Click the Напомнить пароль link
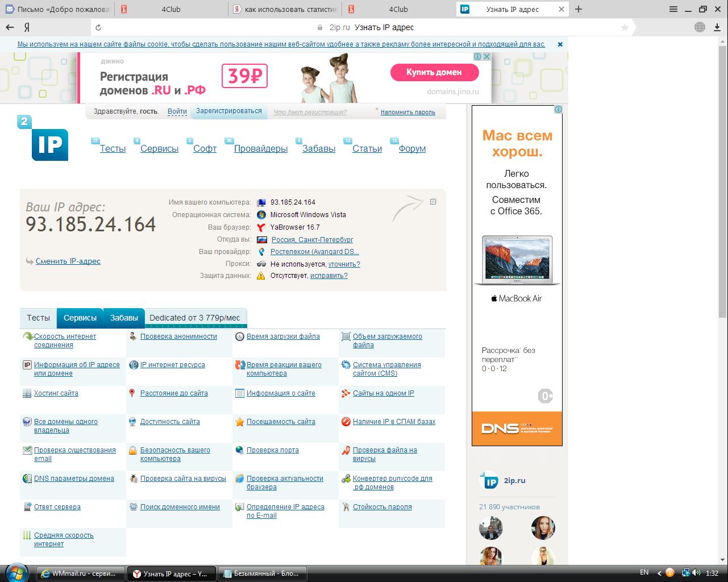Screen dimensions: 728x582 pyautogui.click(x=408, y=112)
